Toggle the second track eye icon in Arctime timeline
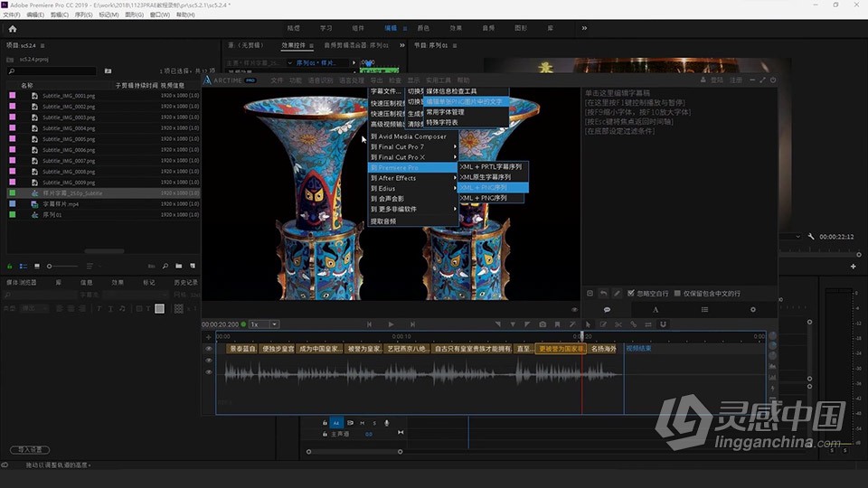 tap(209, 361)
